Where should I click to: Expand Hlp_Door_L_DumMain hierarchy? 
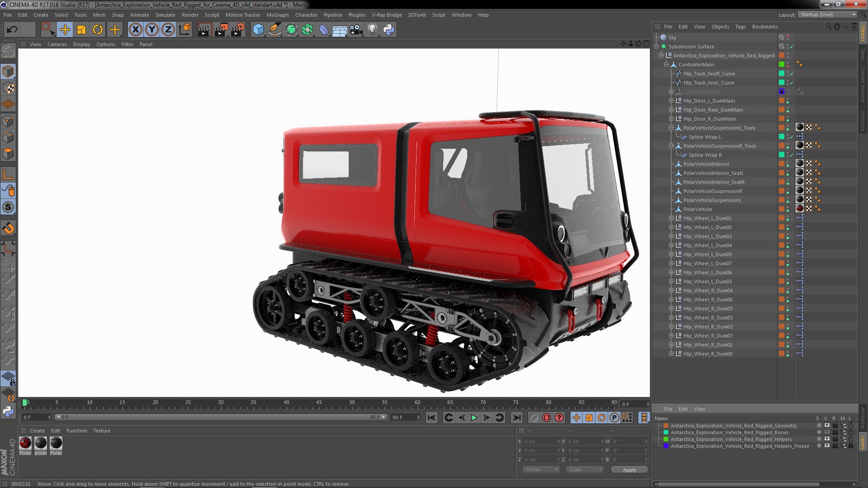pyautogui.click(x=671, y=101)
